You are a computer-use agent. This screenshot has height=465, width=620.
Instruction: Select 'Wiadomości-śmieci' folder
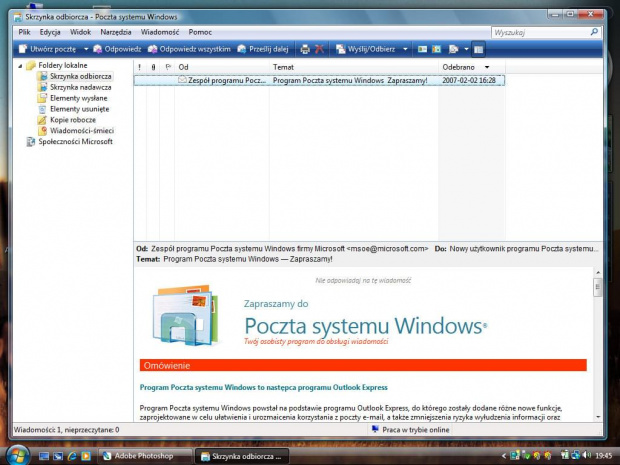click(82, 130)
